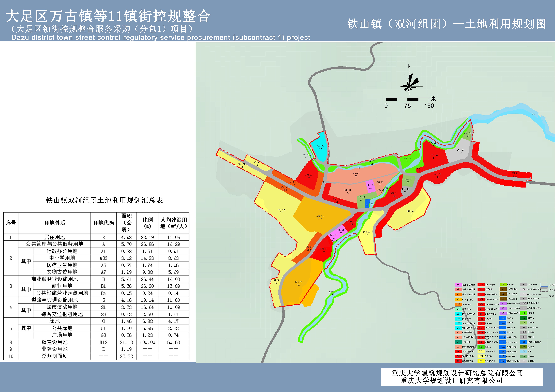This screenshot has width=555, height=392.
Task: Select the A8 teal legend swatch
Action: point(458,342)
